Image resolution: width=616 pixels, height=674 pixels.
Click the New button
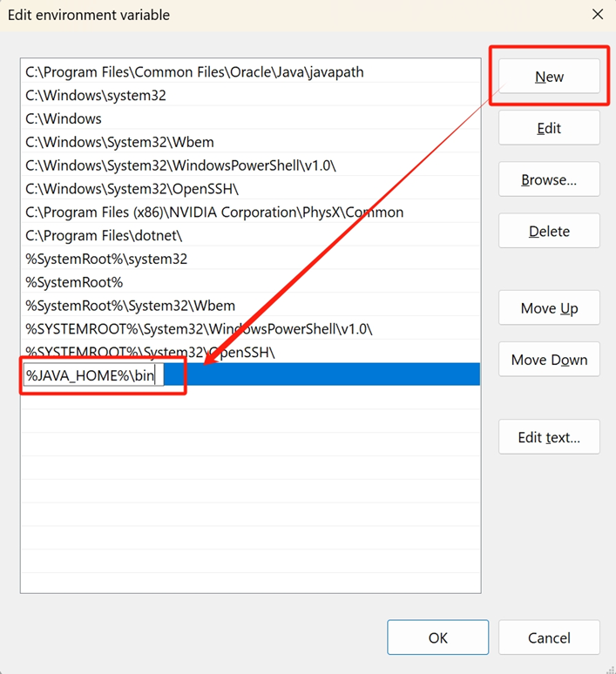coord(549,77)
